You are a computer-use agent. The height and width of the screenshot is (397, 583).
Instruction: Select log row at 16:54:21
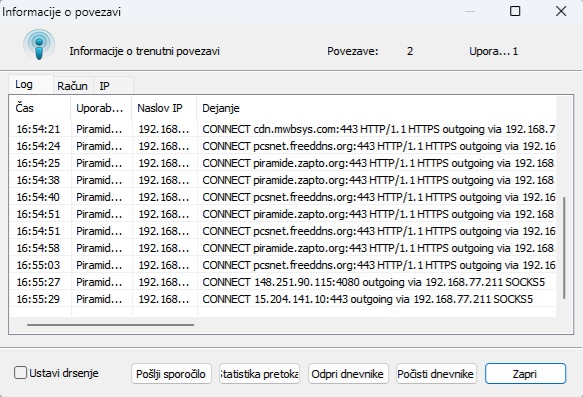pyautogui.click(x=283, y=129)
